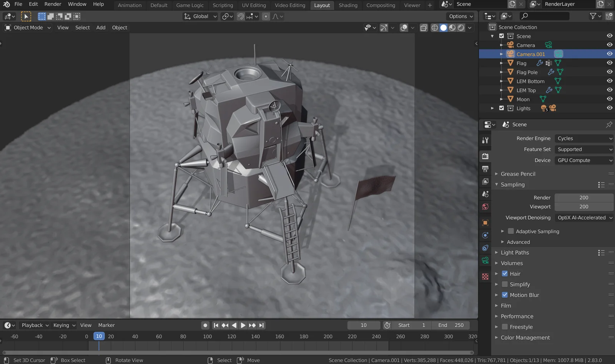
Task: Open the World Properties tab
Action: click(x=485, y=206)
